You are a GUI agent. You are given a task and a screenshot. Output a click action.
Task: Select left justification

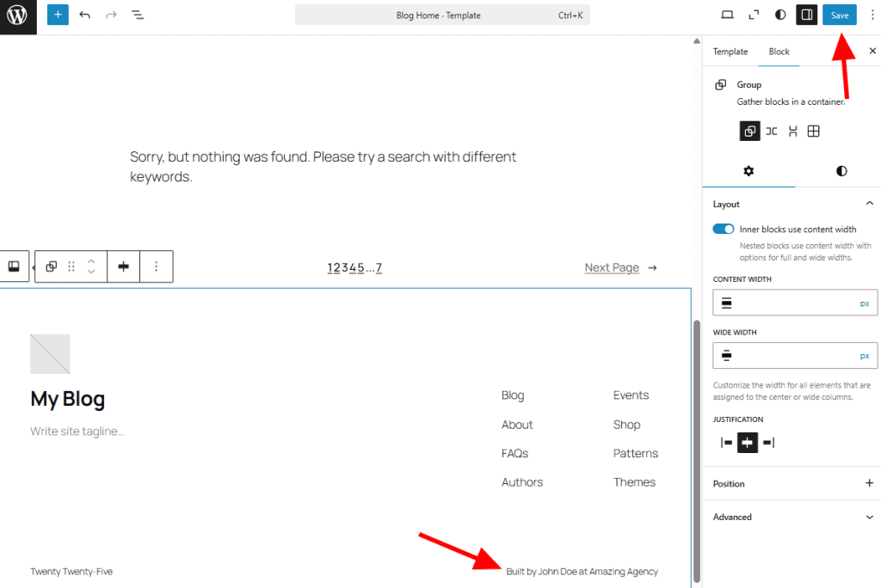pyautogui.click(x=724, y=442)
